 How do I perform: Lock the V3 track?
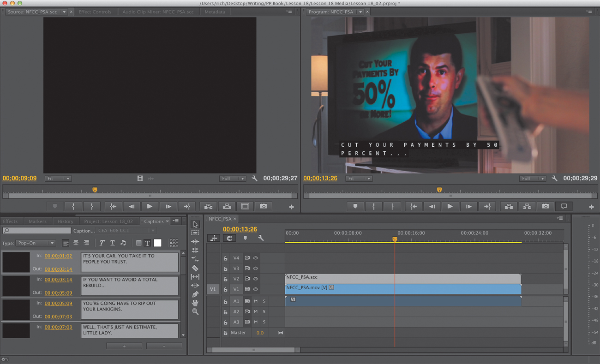click(x=225, y=269)
